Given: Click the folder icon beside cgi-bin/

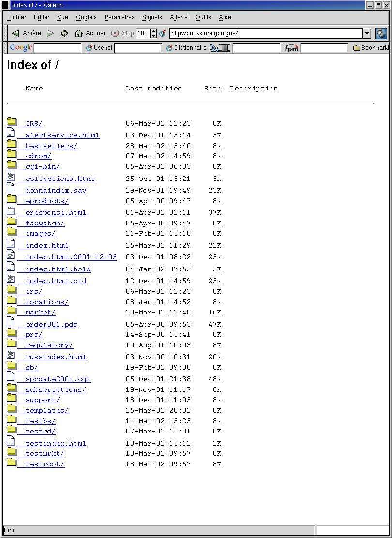Looking at the screenshot, I should pos(12,164).
